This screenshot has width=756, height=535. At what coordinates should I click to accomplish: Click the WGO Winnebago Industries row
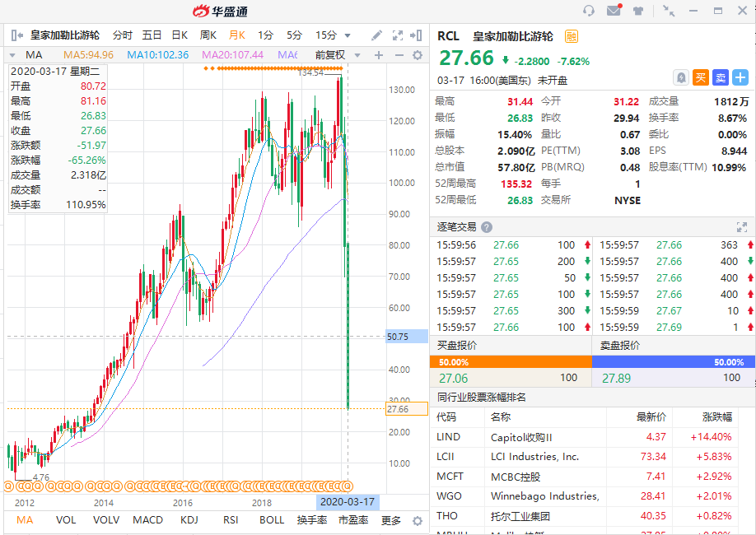(x=585, y=496)
